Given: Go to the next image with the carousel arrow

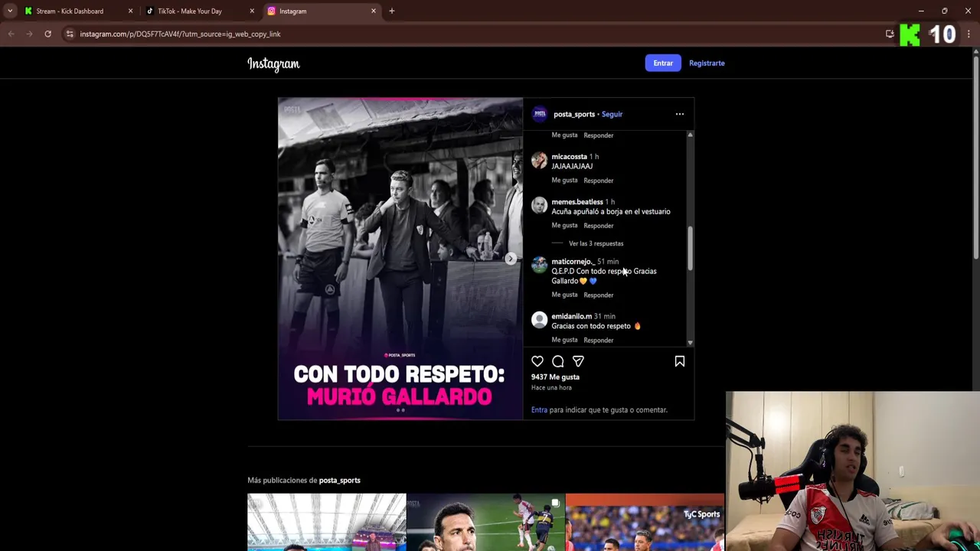Looking at the screenshot, I should coord(511,259).
